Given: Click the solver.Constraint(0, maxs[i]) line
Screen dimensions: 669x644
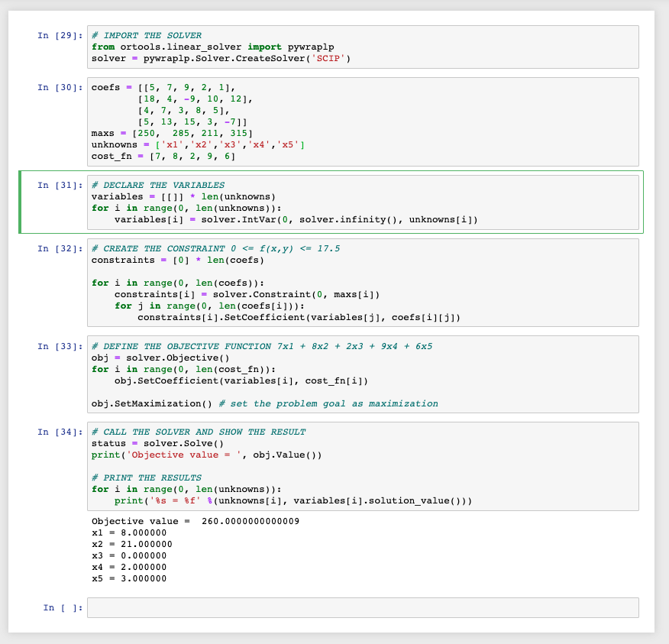Looking at the screenshot, I should click(247, 294).
